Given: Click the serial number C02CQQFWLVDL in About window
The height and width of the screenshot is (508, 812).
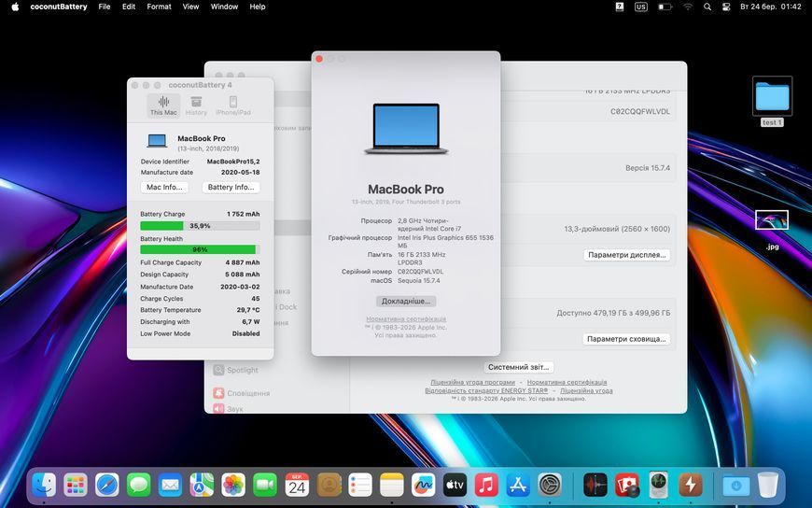Looking at the screenshot, I should (x=421, y=272).
